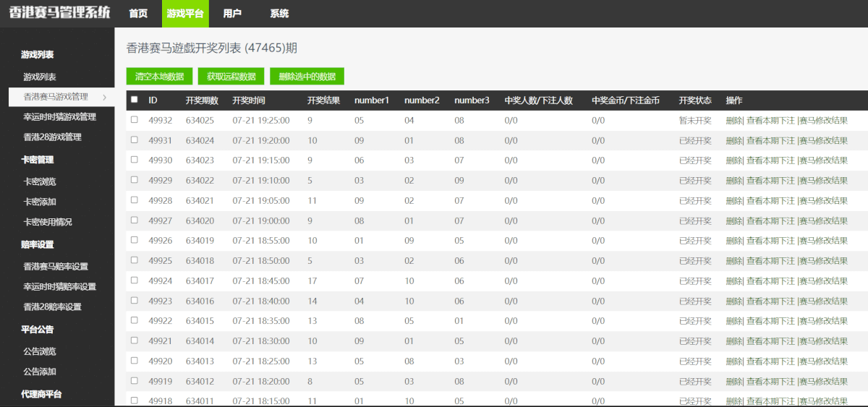Toggle the select-all checkbox in table header
868x407 pixels.
click(x=134, y=100)
